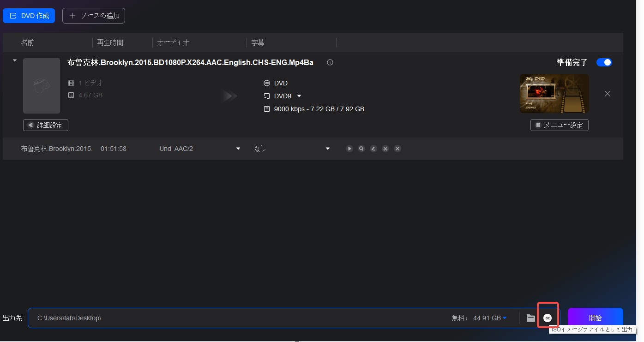This screenshot has width=644, height=342.
Task: Click the magnifier search icon in track row
Action: tap(361, 149)
